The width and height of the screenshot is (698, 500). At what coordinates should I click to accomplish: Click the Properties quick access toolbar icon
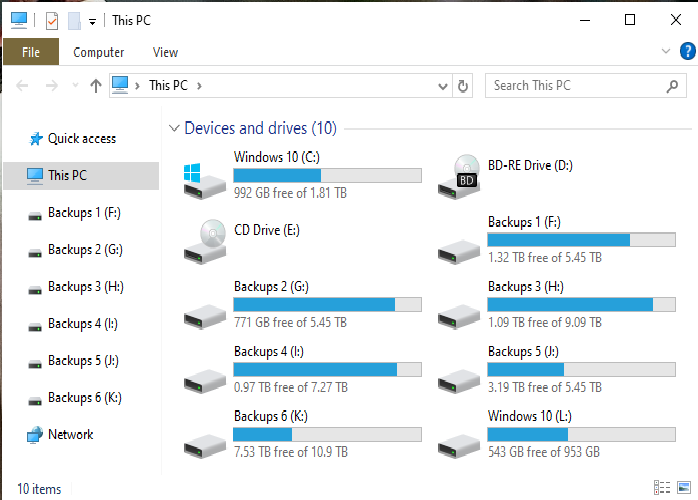point(52,21)
